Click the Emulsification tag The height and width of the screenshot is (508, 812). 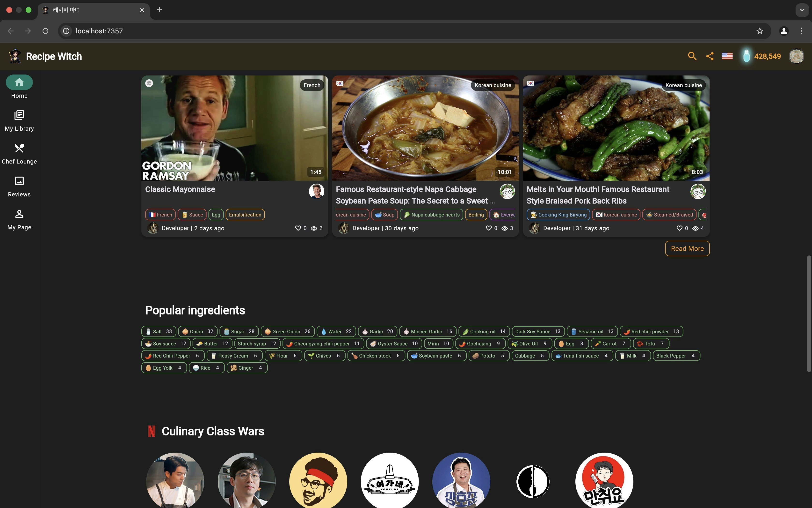pos(245,215)
